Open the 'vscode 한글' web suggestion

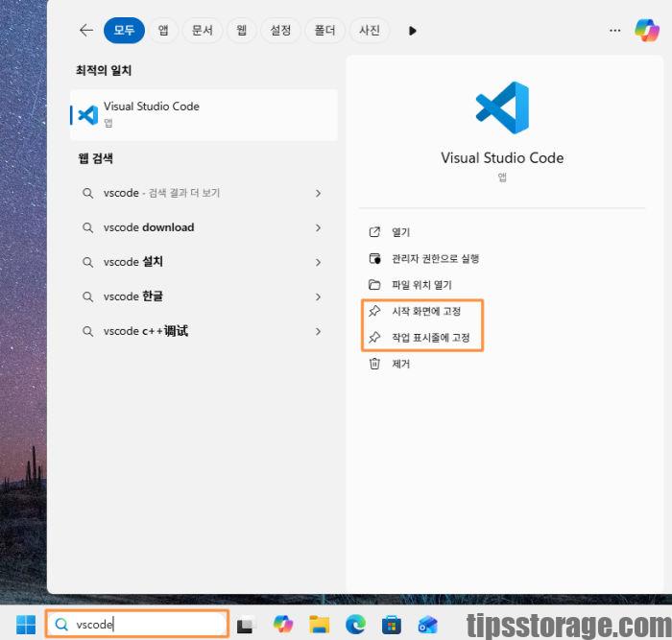pyautogui.click(x=202, y=296)
